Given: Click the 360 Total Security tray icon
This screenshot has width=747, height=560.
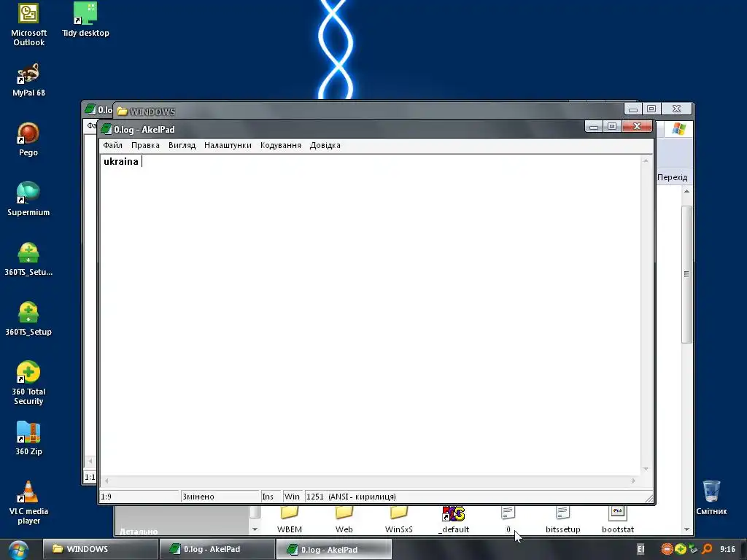Looking at the screenshot, I should [681, 549].
